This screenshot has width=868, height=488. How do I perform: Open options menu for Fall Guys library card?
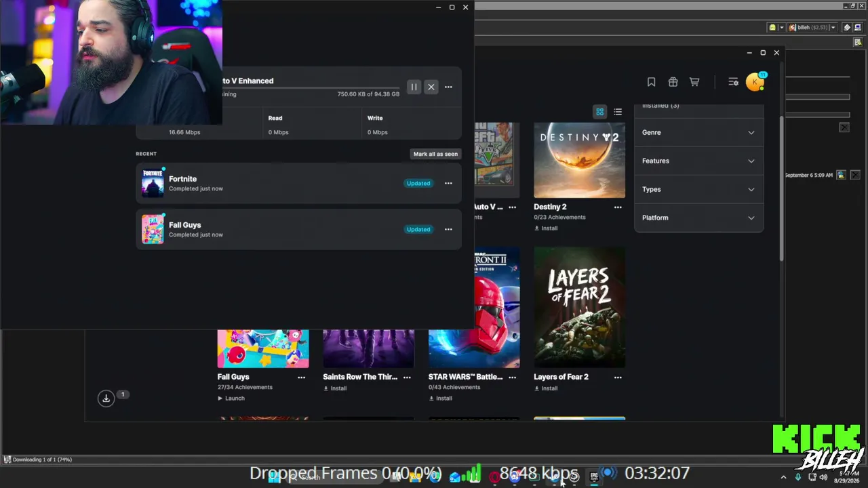point(301,377)
